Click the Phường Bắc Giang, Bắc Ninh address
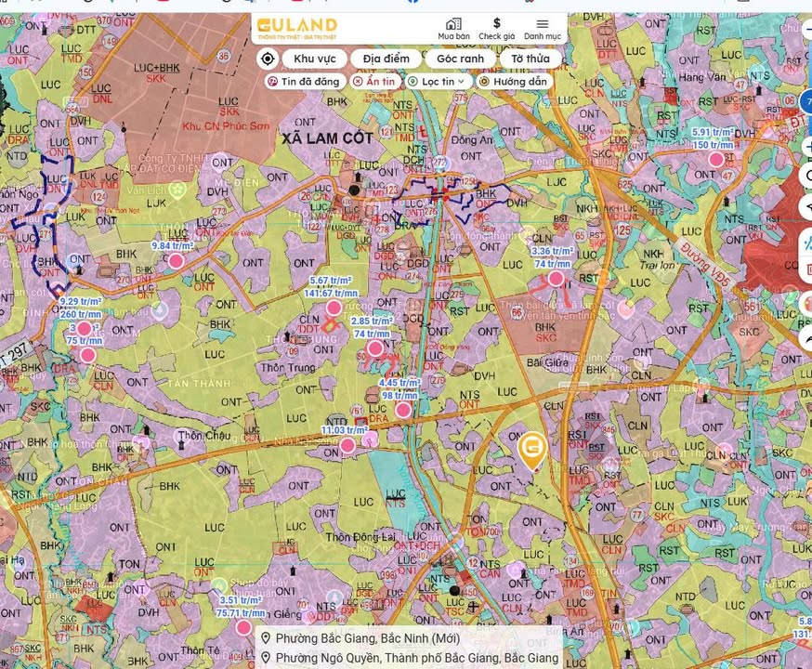The width and height of the screenshot is (812, 669). [x=367, y=638]
